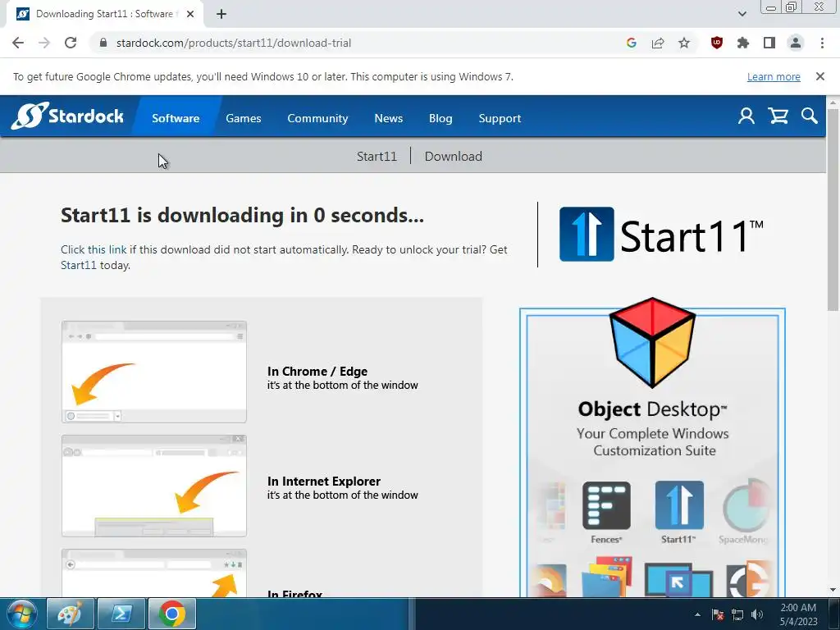Open the Community menu
840x630 pixels.
point(317,118)
